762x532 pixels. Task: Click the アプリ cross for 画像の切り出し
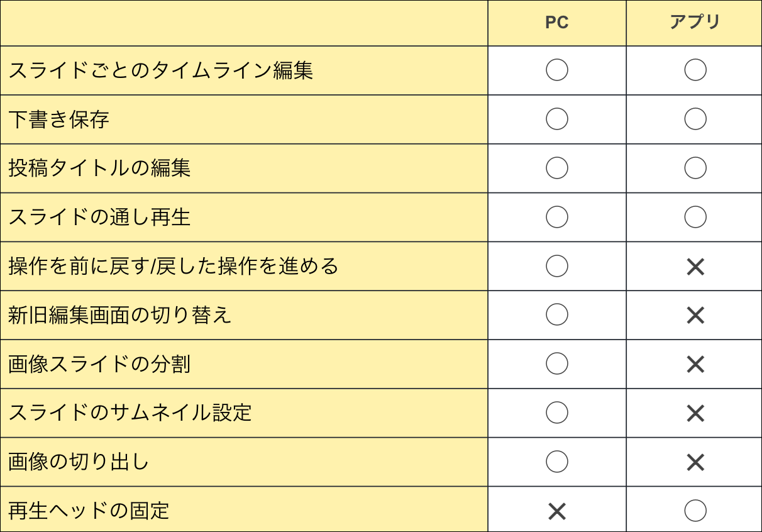[x=695, y=462]
